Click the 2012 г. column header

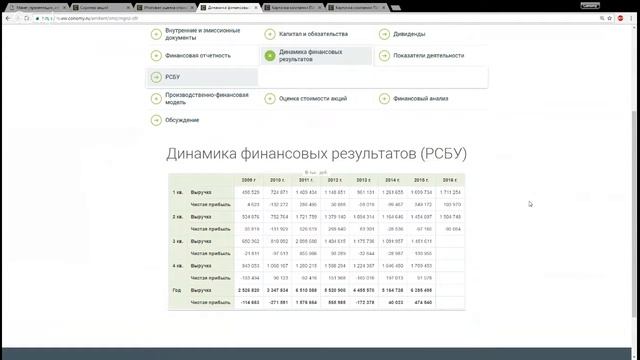[335, 180]
